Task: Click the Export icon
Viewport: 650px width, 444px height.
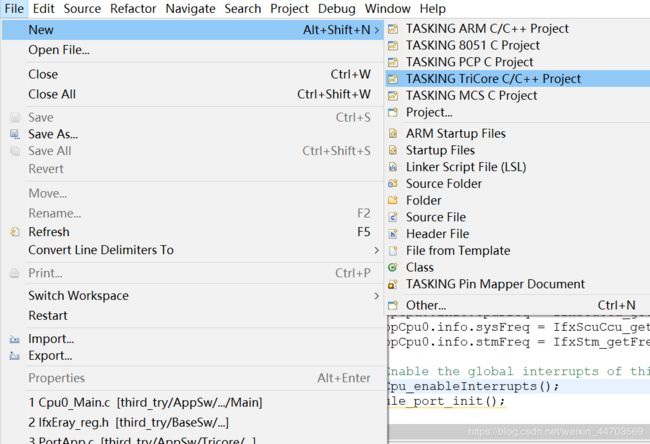Action: 15,356
